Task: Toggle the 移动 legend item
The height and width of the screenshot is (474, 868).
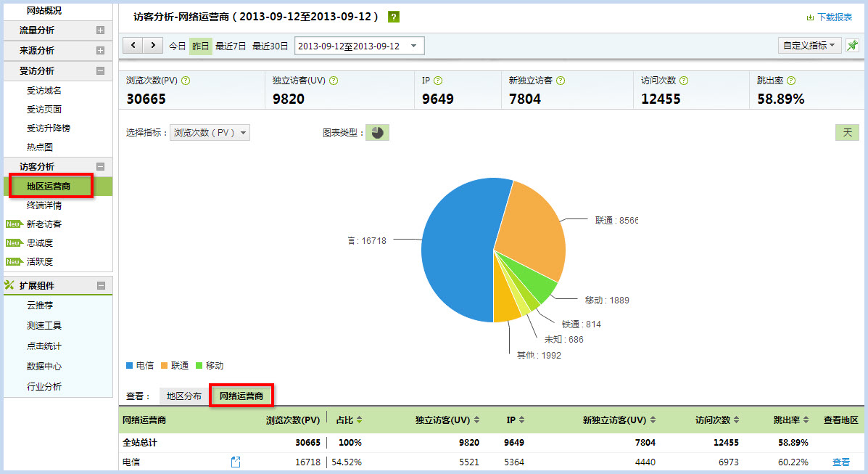Action: click(x=210, y=365)
